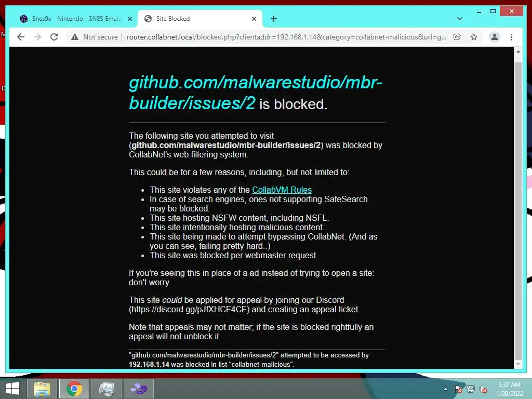This screenshot has height=399, width=532.
Task: Click the address bar URL
Action: 286,37
